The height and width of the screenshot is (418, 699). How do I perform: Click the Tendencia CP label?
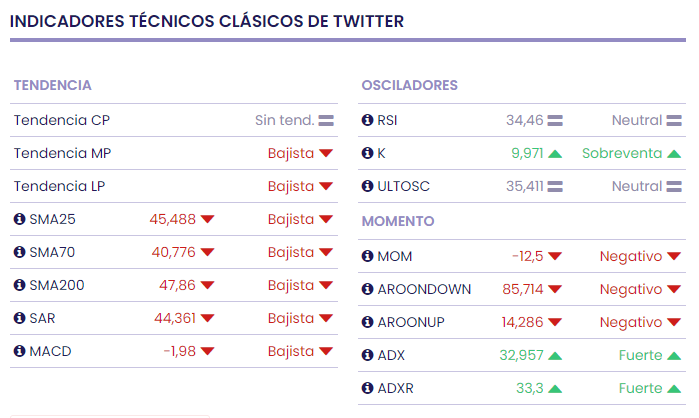pos(61,120)
